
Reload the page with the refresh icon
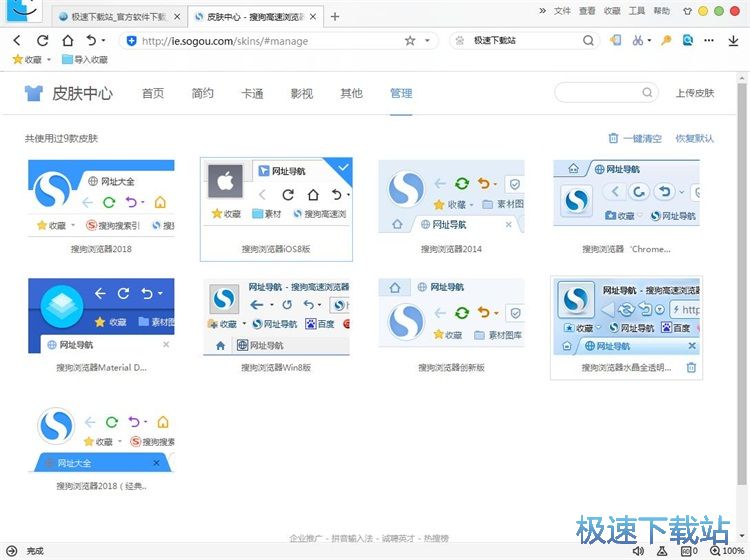point(42,40)
